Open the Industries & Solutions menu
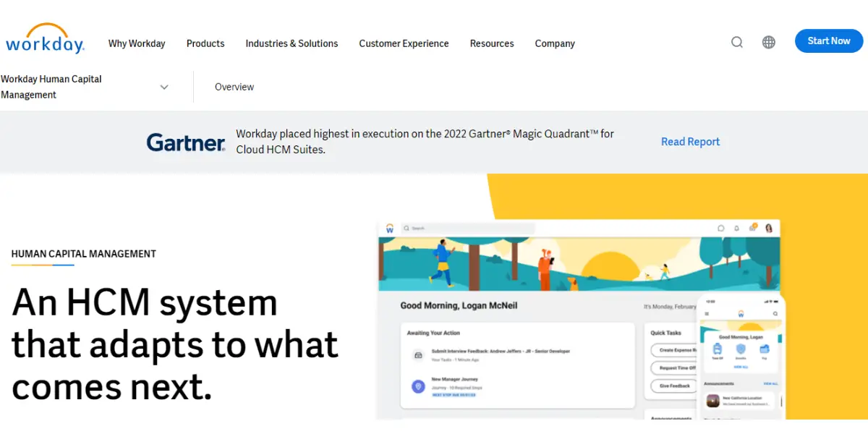868x434 pixels. tap(292, 43)
